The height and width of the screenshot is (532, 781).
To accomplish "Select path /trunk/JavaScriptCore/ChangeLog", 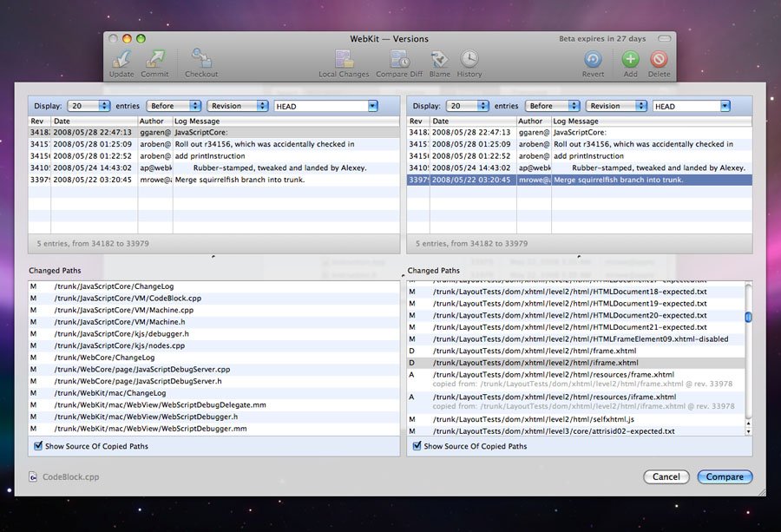I will pyautogui.click(x=213, y=286).
